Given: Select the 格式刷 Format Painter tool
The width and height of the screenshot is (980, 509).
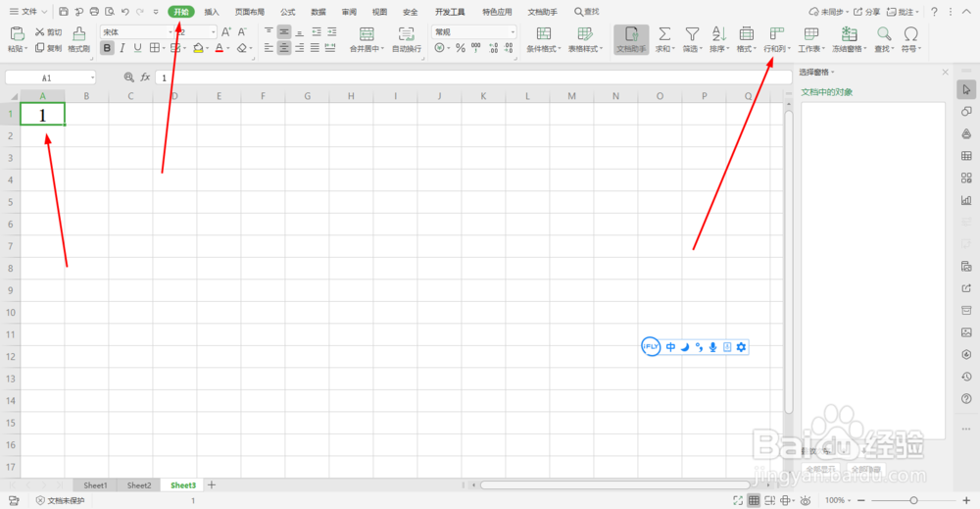Looking at the screenshot, I should click(x=78, y=39).
